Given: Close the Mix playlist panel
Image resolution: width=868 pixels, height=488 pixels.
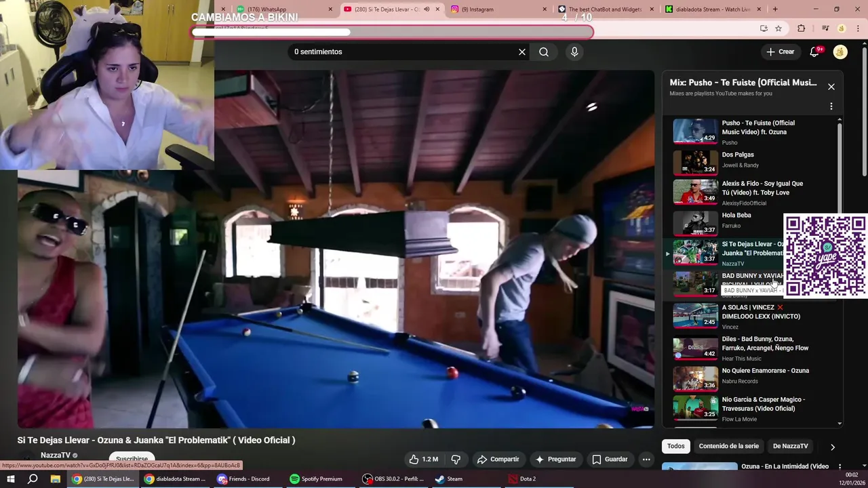Looking at the screenshot, I should coord(831,87).
